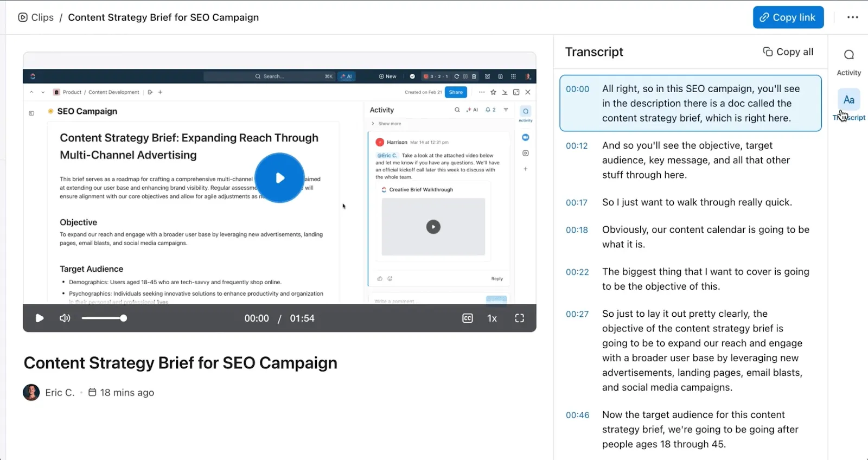Copy all transcript text
Image resolution: width=868 pixels, height=460 pixels.
coord(788,52)
